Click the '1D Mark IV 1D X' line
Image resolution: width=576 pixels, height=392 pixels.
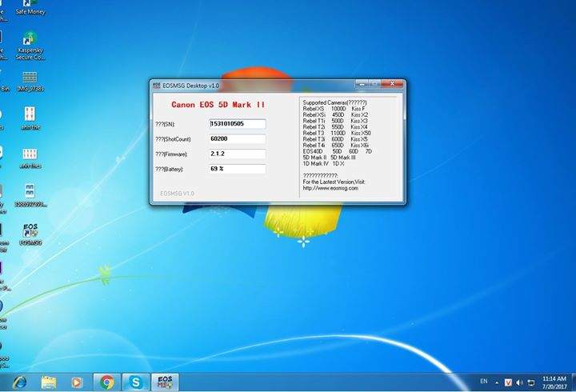click(323, 163)
